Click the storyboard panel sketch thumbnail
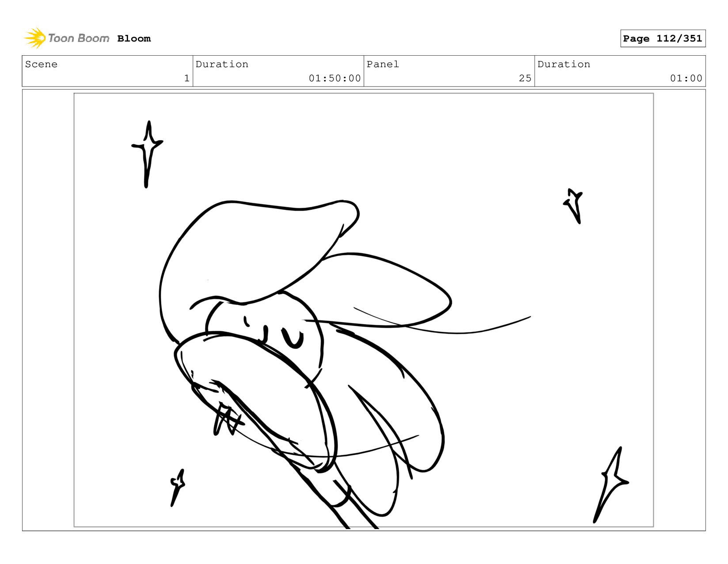 tap(364, 310)
